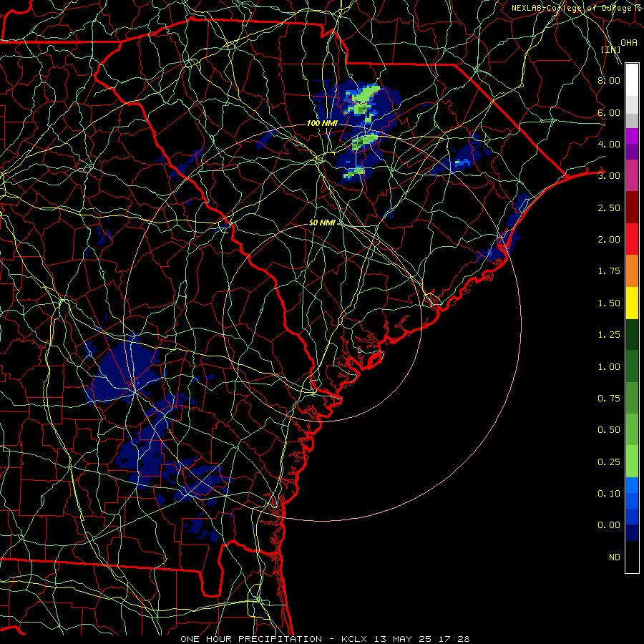Click the "ND" no-data legend label

[615, 557]
